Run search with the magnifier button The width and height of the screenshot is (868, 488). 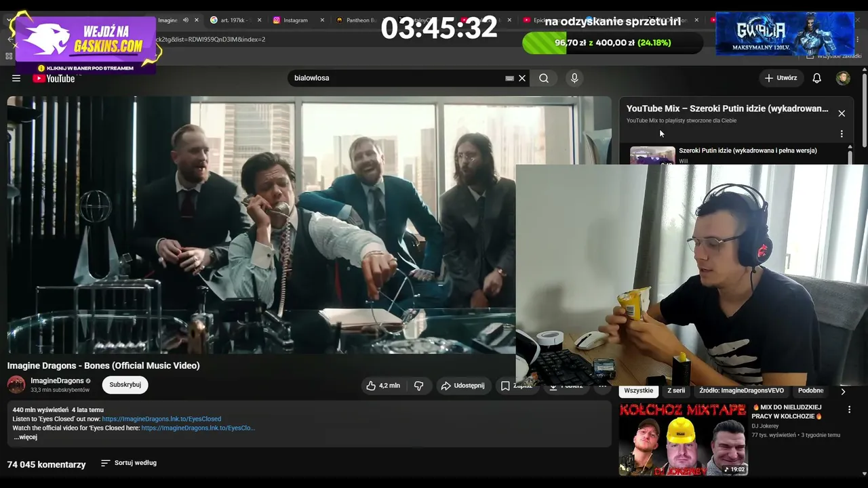[x=544, y=78]
